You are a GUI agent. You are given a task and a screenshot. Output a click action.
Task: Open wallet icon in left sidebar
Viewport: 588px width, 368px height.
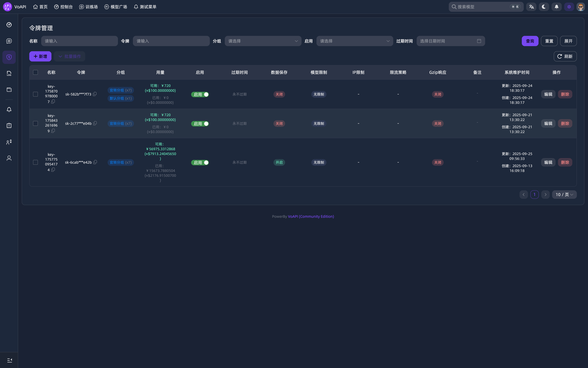[x=9, y=90]
